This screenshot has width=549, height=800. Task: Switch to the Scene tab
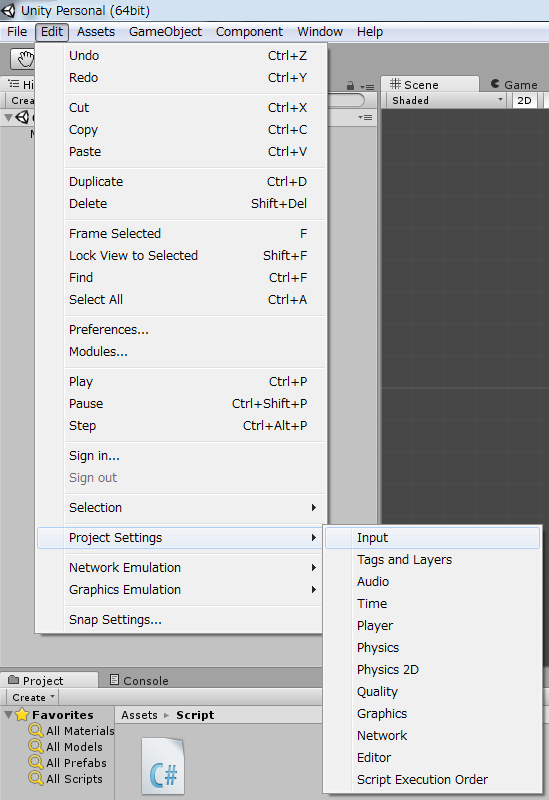click(x=430, y=84)
